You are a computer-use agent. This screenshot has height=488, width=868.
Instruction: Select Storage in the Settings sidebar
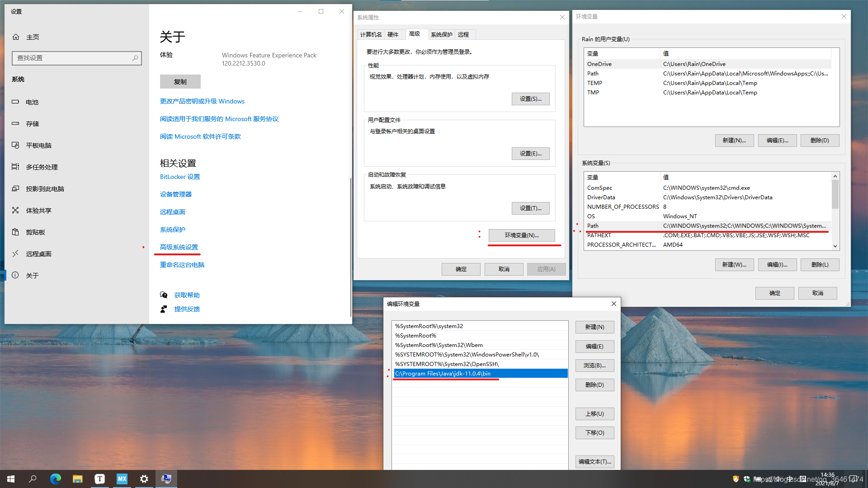tap(32, 124)
